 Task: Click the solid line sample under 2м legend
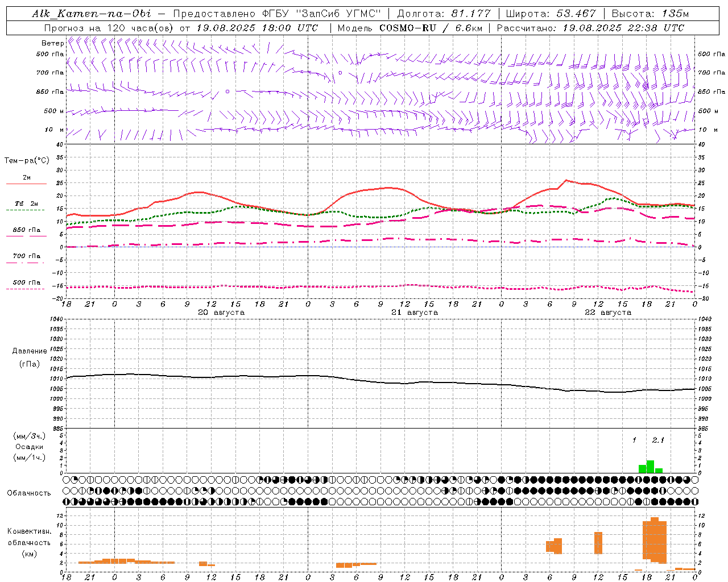[26, 184]
